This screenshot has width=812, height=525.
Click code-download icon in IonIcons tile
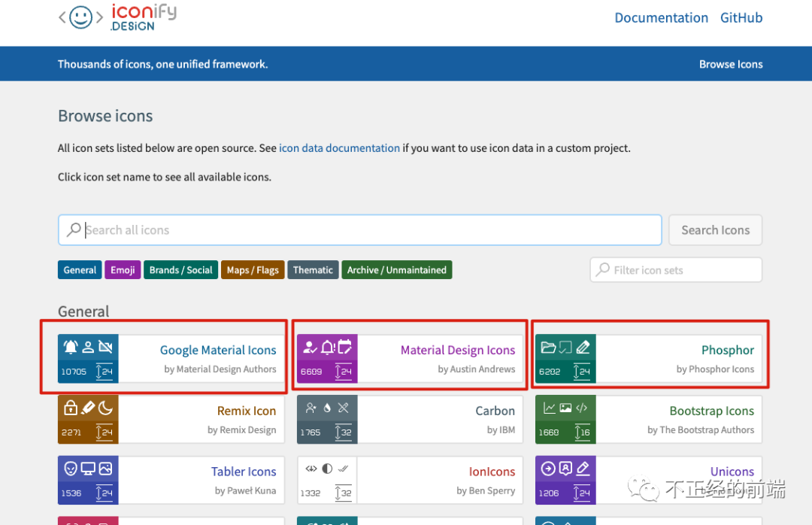[x=311, y=469]
